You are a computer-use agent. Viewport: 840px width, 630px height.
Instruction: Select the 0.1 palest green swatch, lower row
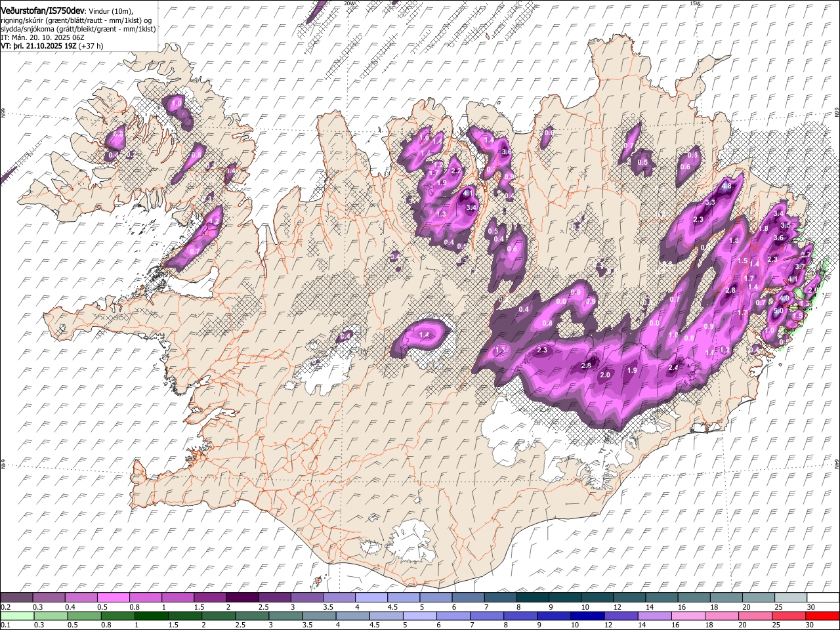click(17, 616)
